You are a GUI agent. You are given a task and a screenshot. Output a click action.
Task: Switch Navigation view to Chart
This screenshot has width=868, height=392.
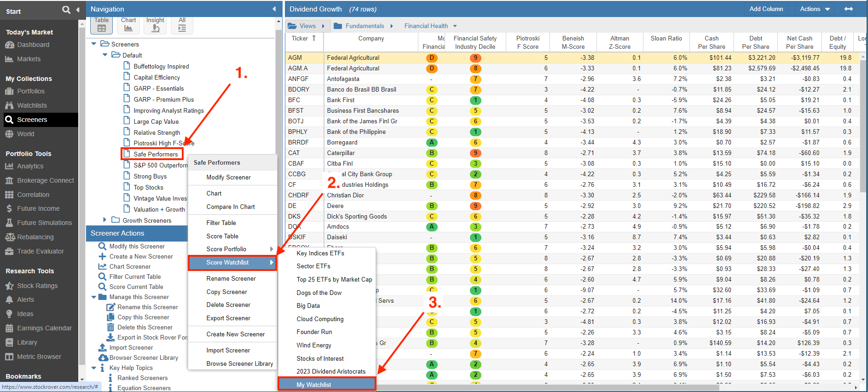[128, 25]
